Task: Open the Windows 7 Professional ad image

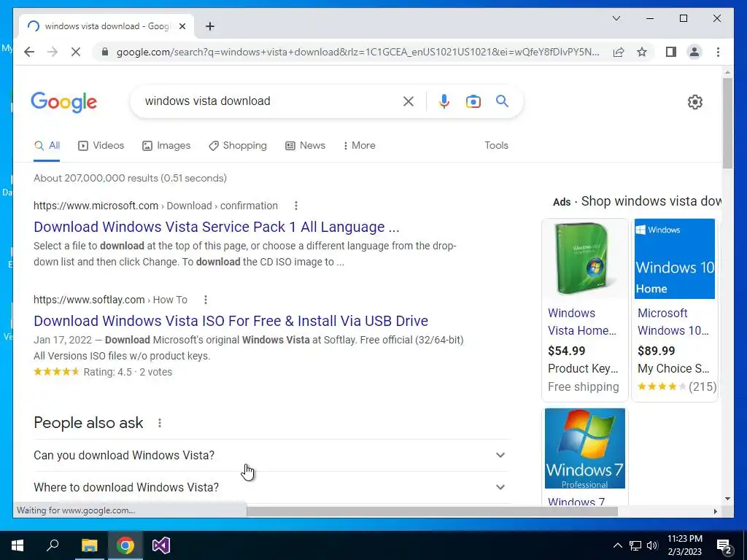Action: (584, 448)
